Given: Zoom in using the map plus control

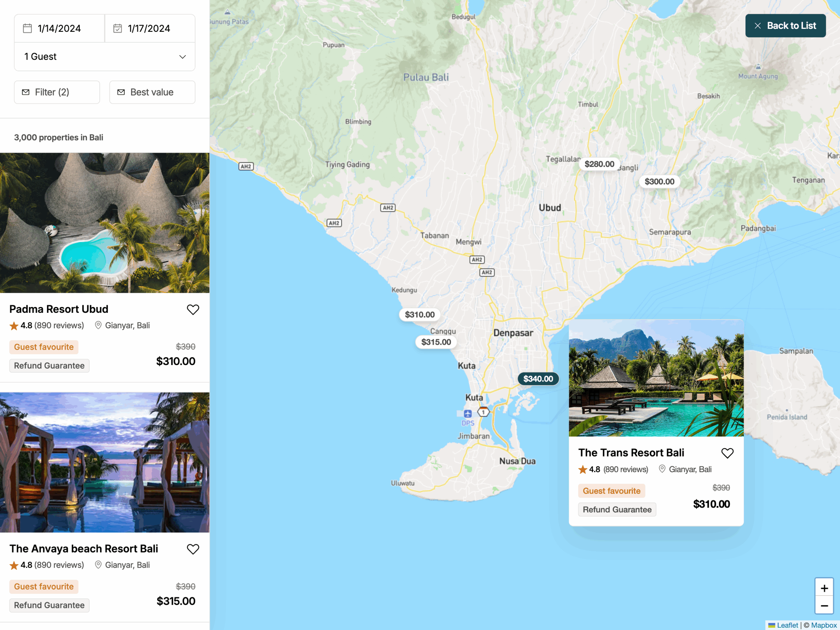Looking at the screenshot, I should point(824,588).
